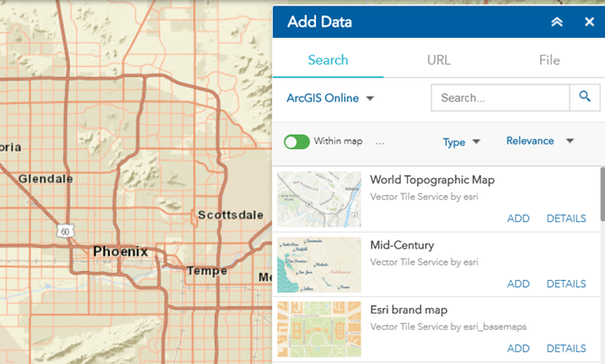Add the Esri brand map layer
This screenshot has height=364, width=605.
[x=518, y=349]
